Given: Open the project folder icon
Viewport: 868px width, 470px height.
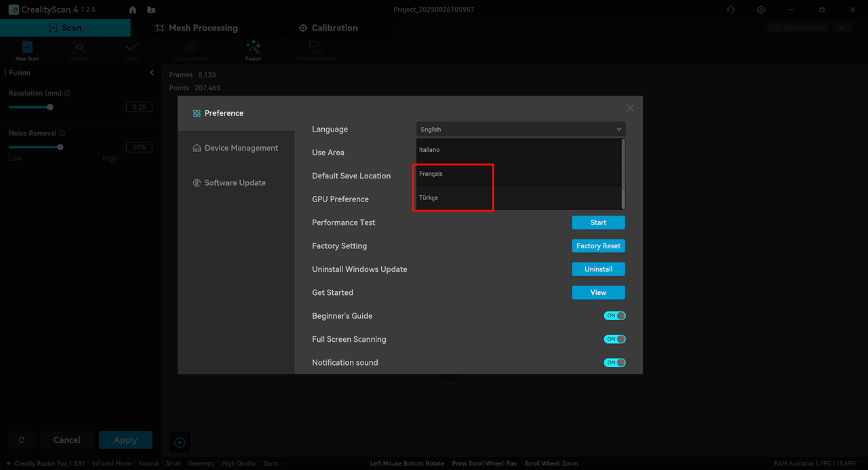Looking at the screenshot, I should [151, 10].
